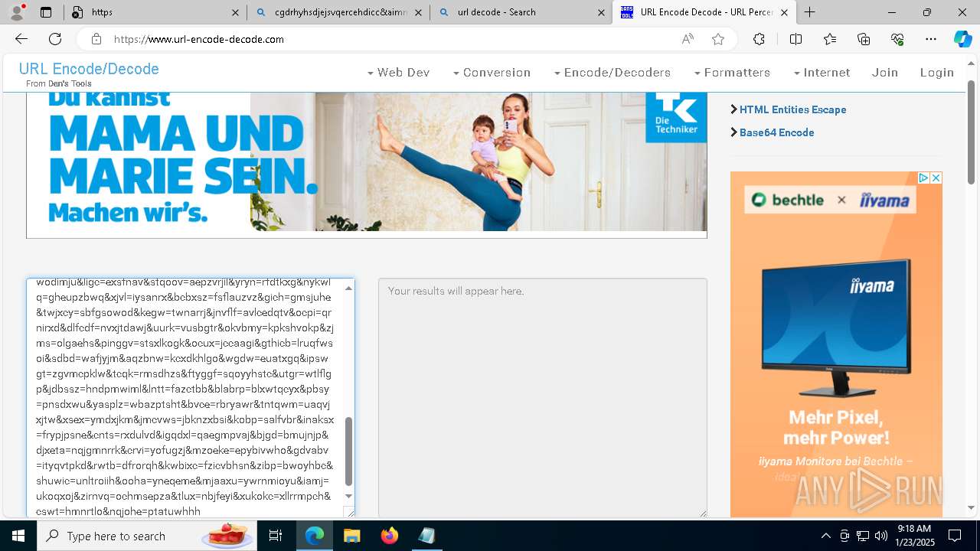The image size is (980, 551).
Task: Expand the Web Dev menu
Action: click(398, 73)
